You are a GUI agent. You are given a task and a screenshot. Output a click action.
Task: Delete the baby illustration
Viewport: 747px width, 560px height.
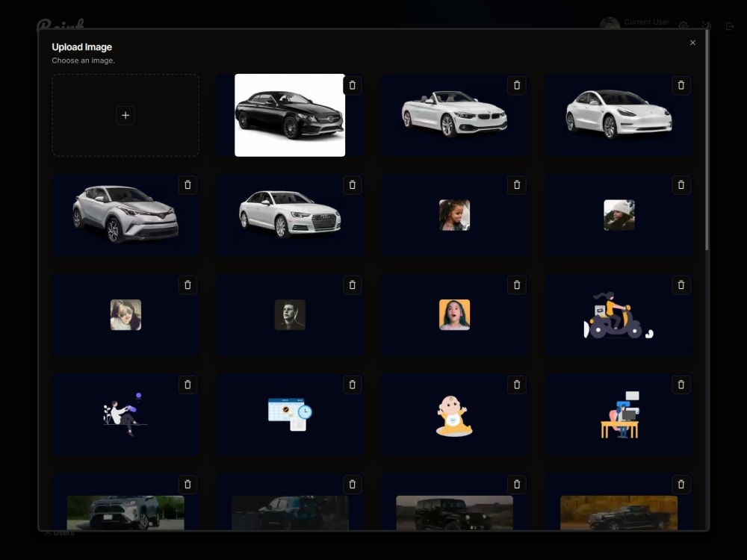517,385
